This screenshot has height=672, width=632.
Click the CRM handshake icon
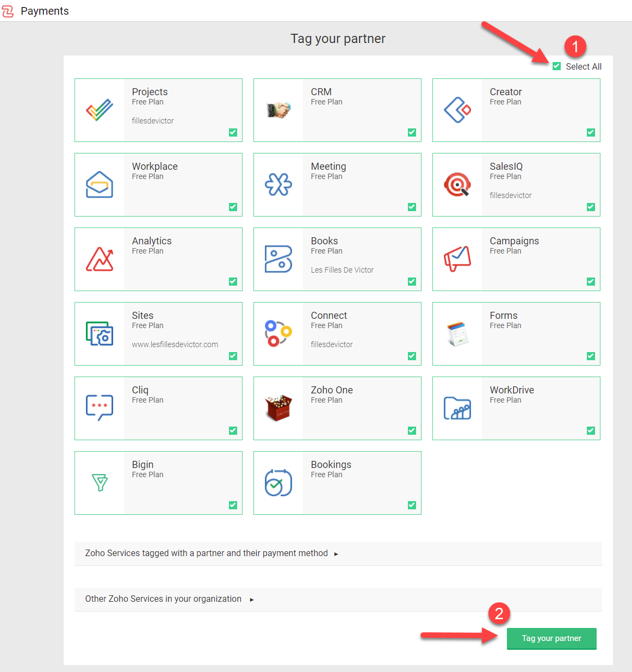(x=278, y=110)
